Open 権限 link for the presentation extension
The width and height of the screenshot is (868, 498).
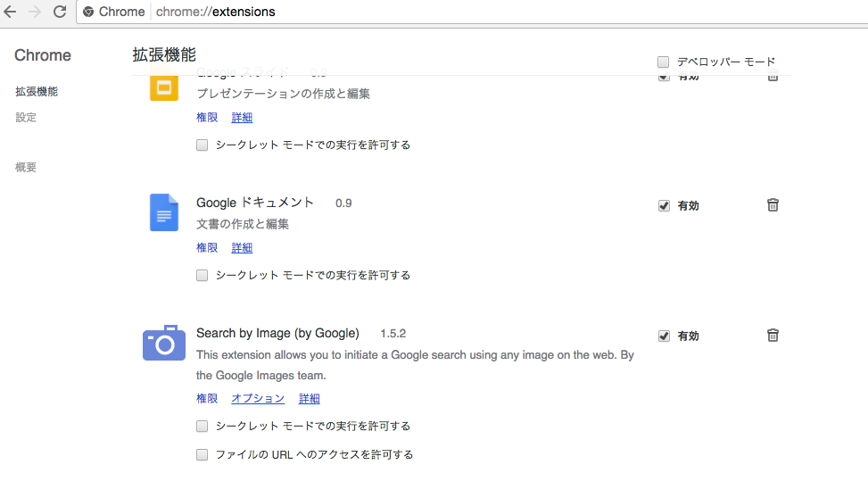tap(207, 118)
